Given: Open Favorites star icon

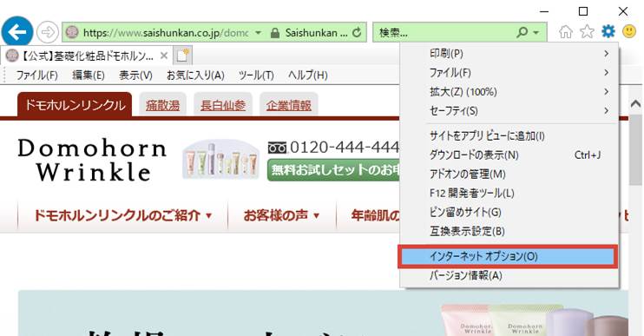Looking at the screenshot, I should click(x=587, y=31).
